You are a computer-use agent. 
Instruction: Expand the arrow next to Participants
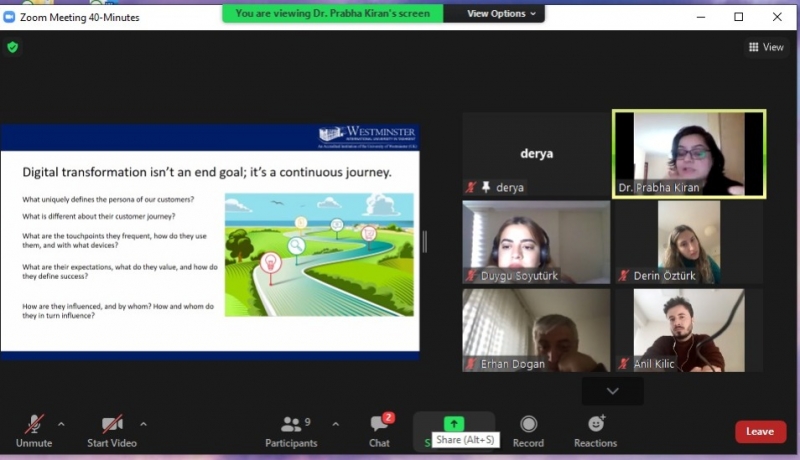point(335,423)
